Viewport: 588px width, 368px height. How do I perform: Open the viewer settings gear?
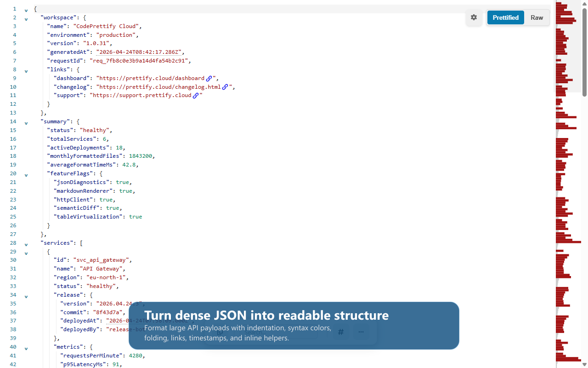point(474,17)
